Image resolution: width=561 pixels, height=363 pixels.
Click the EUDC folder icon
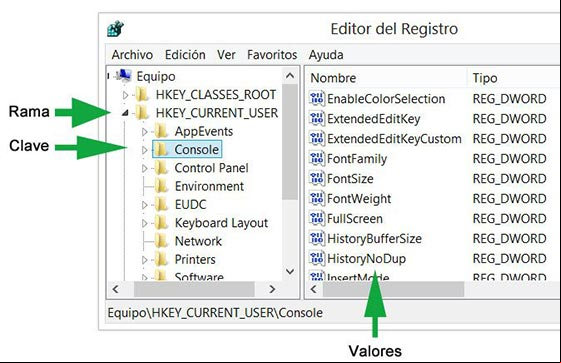pos(161,205)
